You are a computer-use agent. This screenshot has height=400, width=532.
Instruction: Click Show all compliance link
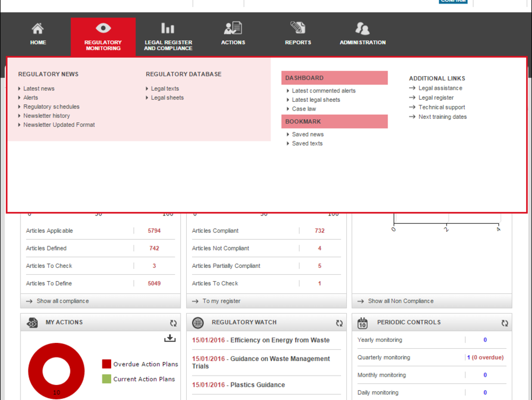pyautogui.click(x=62, y=301)
